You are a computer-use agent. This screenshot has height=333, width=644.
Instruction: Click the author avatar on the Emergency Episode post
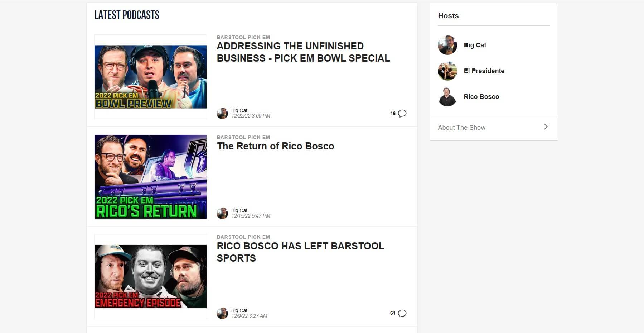[222, 313]
